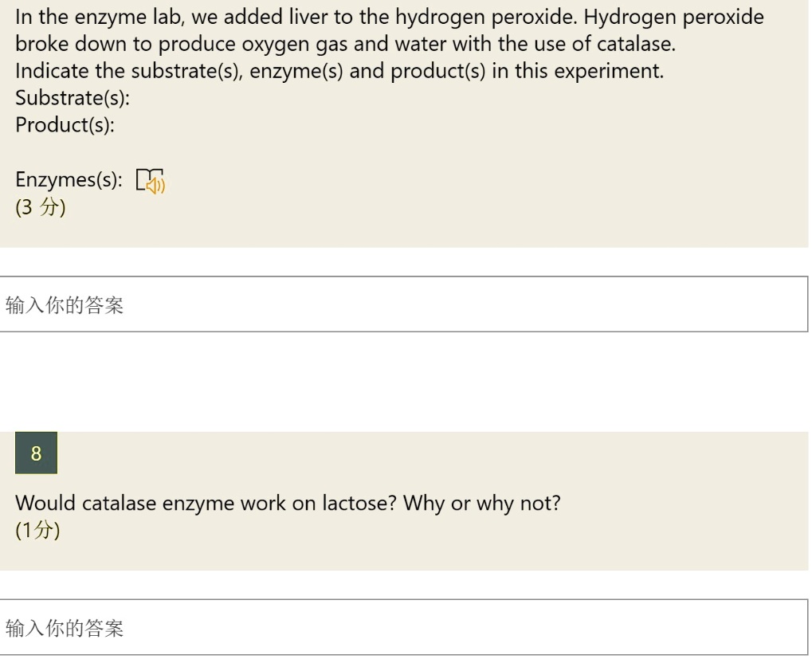Click the Enzymes(s): label text
The image size is (812, 659).
(x=68, y=179)
